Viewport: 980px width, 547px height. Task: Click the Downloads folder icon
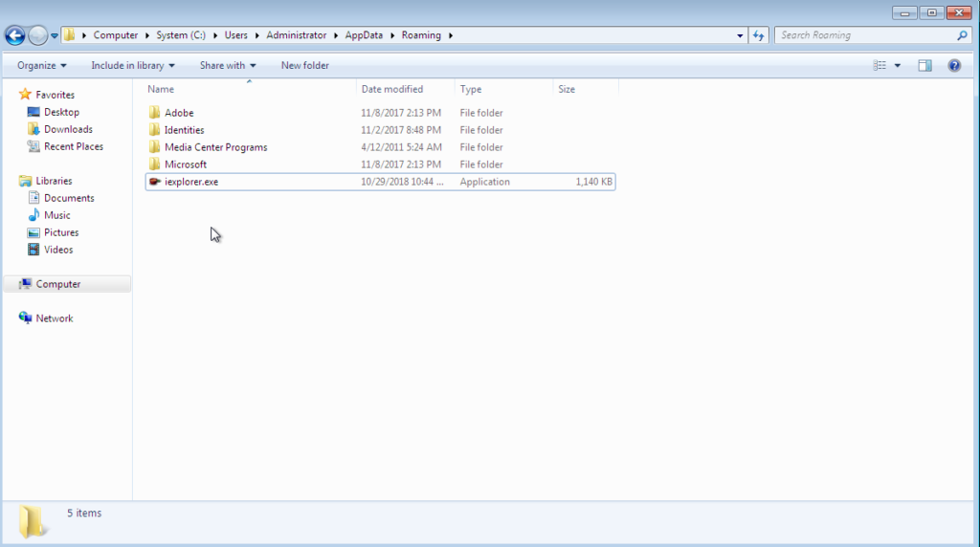tap(33, 129)
